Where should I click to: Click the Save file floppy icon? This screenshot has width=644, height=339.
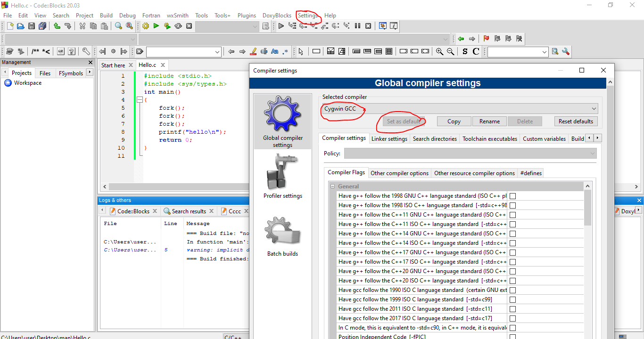coord(32,26)
